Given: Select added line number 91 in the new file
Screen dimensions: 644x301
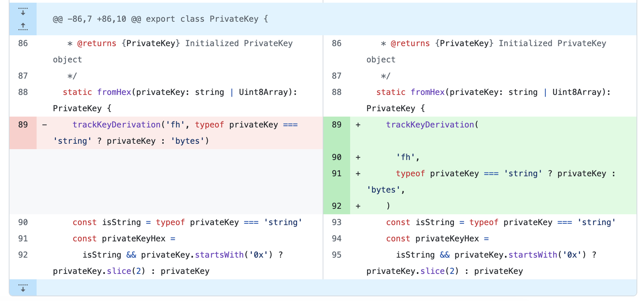Looking at the screenshot, I should (x=336, y=173).
